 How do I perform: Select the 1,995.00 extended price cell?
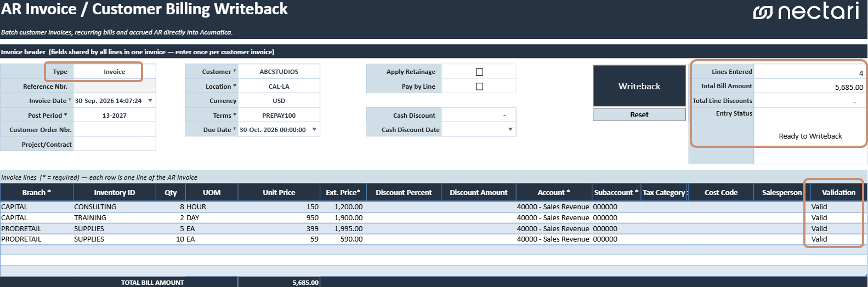pyautogui.click(x=343, y=229)
